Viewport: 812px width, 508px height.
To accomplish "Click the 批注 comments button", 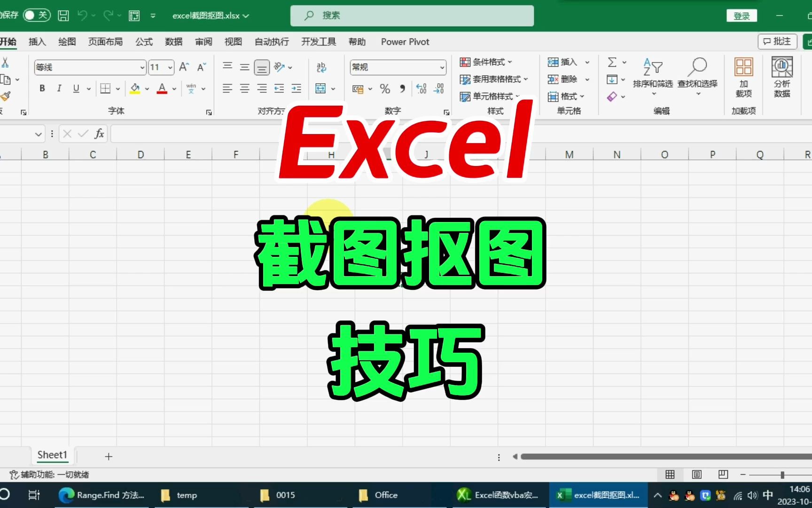I will (777, 41).
